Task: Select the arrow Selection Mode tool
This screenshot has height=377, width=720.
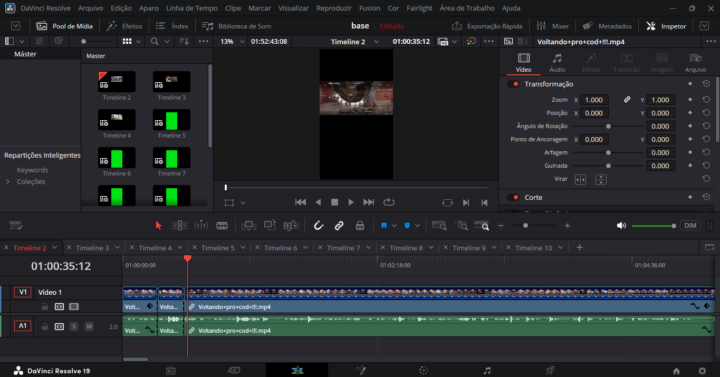Action: tap(158, 225)
